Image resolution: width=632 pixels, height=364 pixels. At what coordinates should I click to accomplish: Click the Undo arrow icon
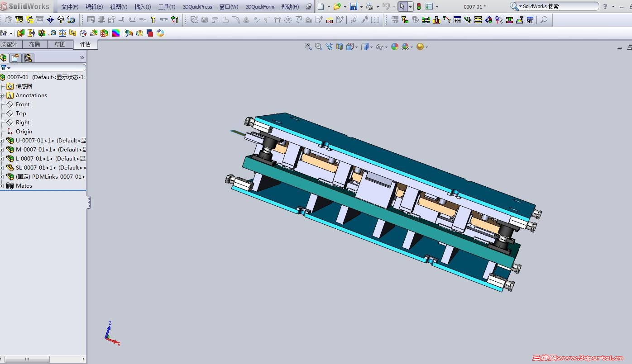pos(386,6)
